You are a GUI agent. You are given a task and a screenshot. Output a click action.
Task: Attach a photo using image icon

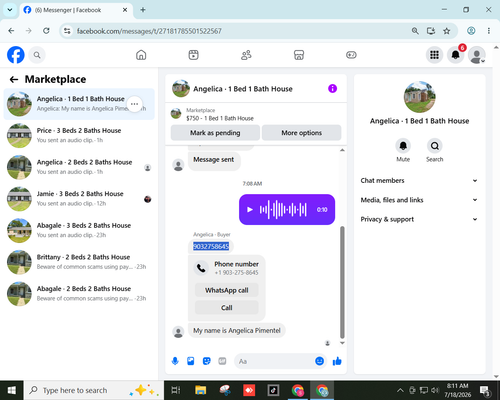click(191, 361)
